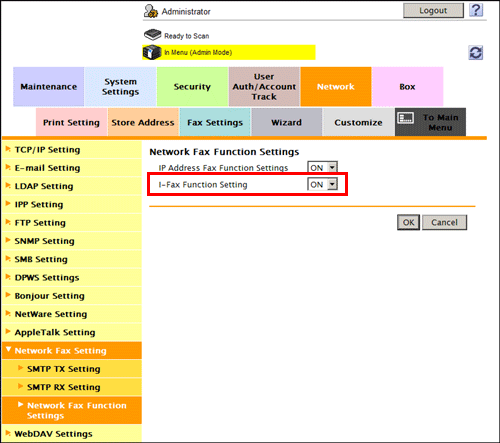Click the arrow icon beside WebDAV Settings
500x443 pixels.
pos(8,433)
